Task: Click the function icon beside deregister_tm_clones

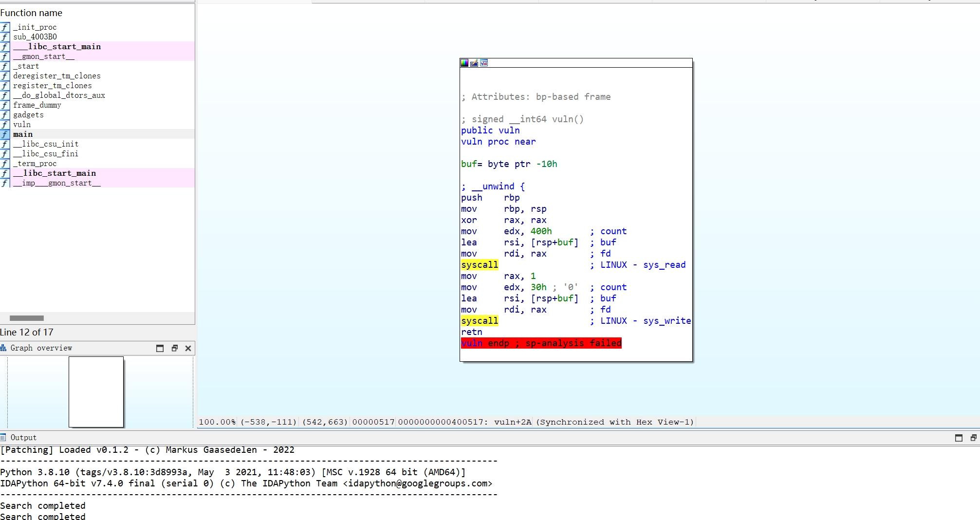Action: [5, 76]
